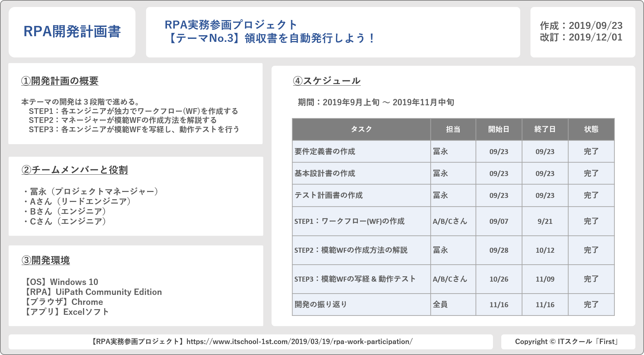This screenshot has width=644, height=355.
Task: Click the タスク column header
Action: [x=361, y=129]
